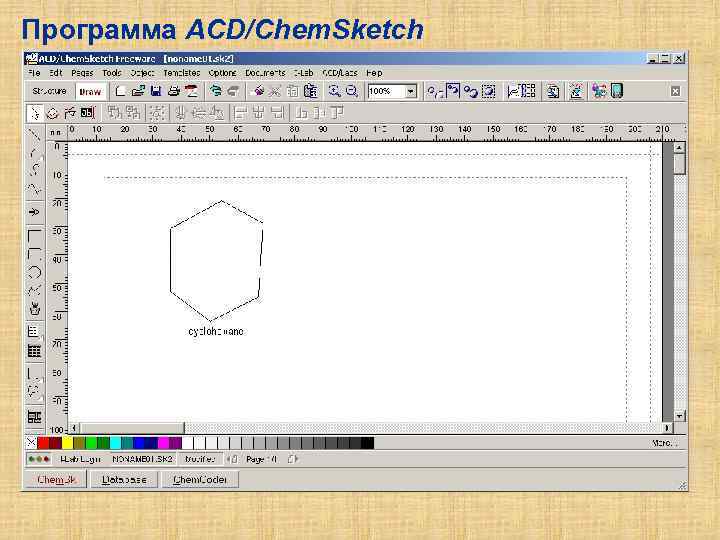Open the ACD/Labs menu

click(340, 73)
